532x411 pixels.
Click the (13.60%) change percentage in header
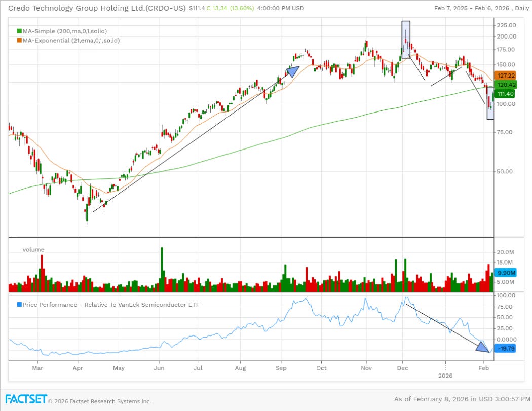coord(242,8)
